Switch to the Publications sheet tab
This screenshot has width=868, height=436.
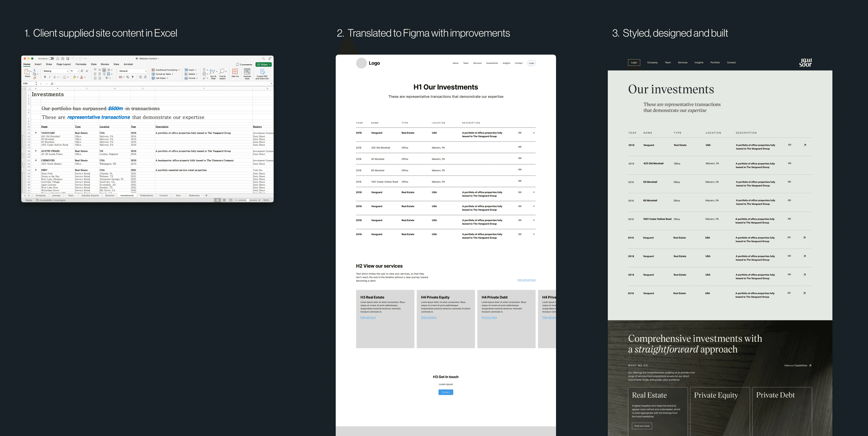(x=146, y=195)
